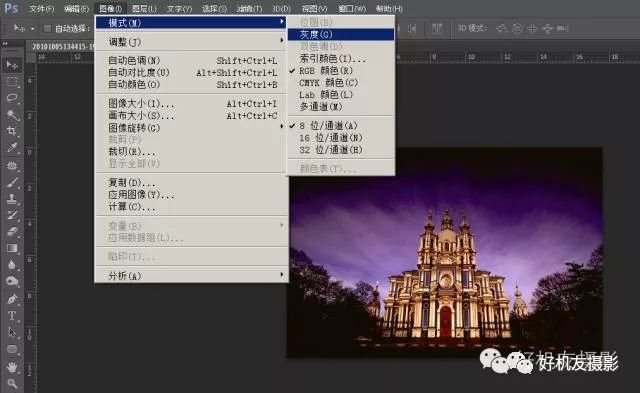
Task: Select the Blur tool
Action: tap(12, 265)
